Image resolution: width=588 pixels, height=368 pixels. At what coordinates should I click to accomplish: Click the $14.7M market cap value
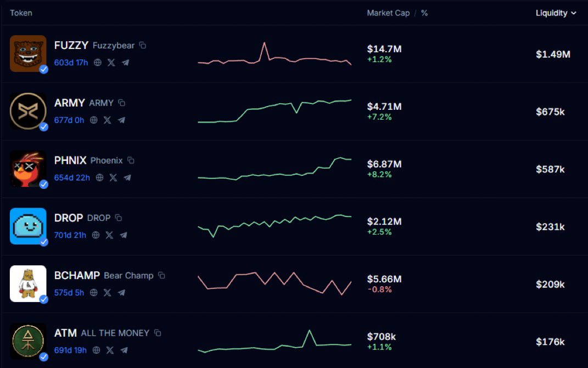tap(384, 49)
